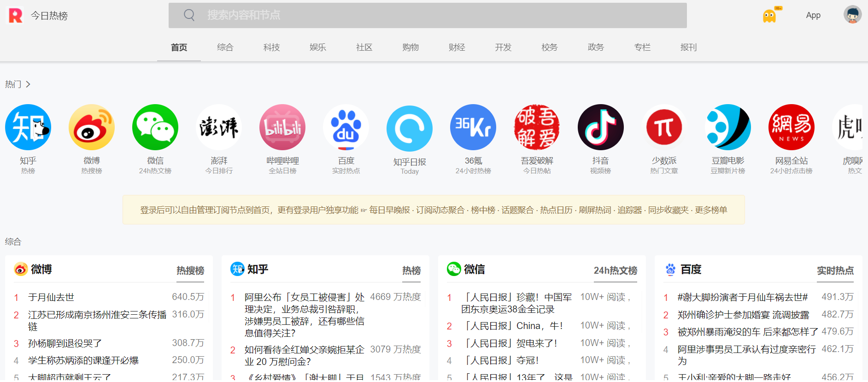Viewport: 868px width, 382px height.
Task: Switch to the 专栏 tab
Action: (642, 47)
